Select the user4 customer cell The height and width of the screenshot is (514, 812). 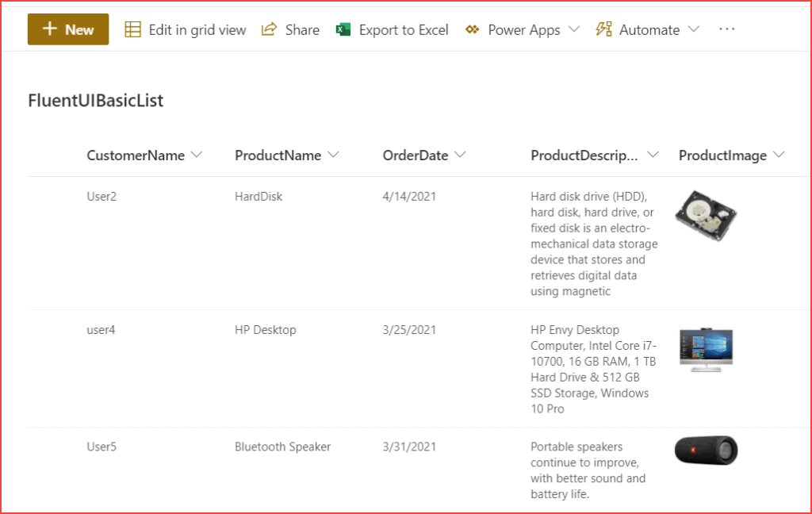tap(101, 329)
